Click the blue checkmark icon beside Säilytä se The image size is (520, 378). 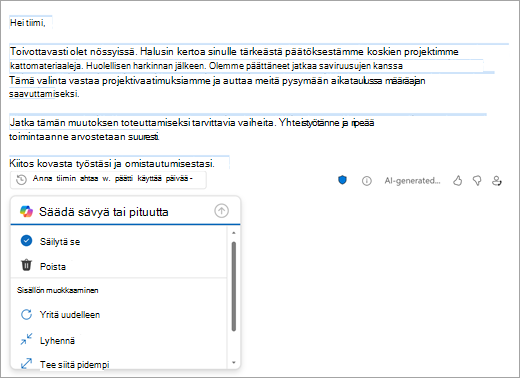[x=26, y=240]
